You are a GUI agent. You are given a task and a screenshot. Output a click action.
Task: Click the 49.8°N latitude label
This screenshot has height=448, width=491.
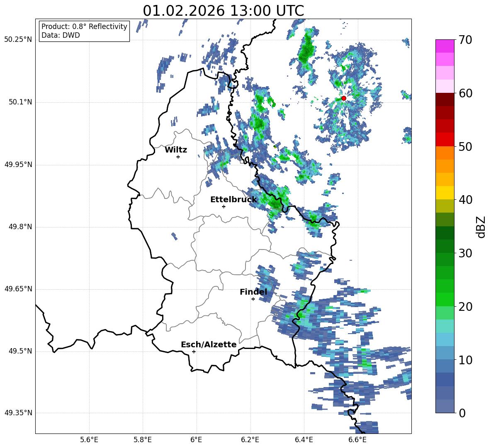(20, 227)
